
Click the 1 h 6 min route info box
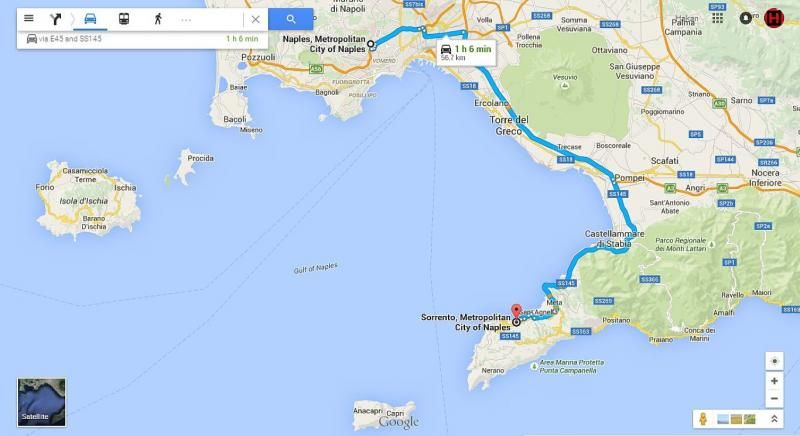(466, 53)
